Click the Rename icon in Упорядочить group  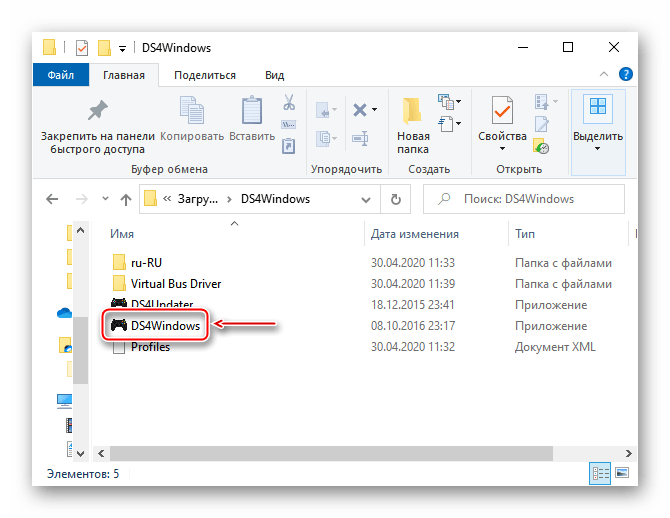[360, 138]
